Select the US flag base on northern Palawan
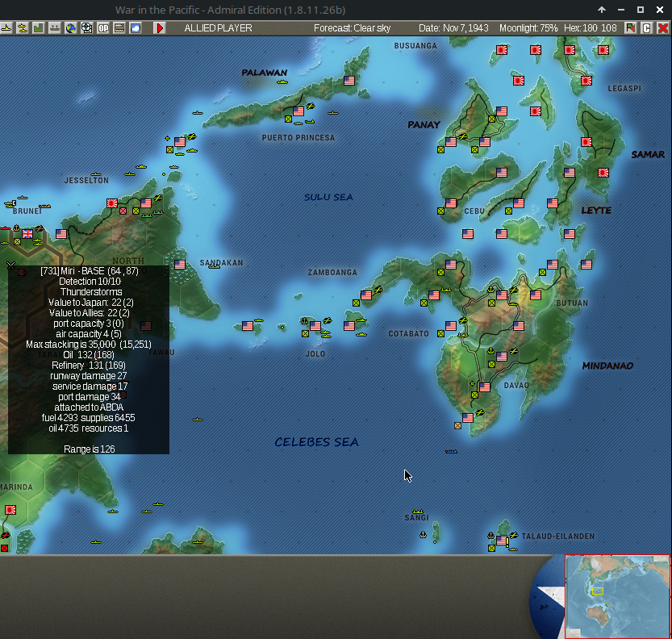The width and height of the screenshot is (672, 639). tap(349, 81)
